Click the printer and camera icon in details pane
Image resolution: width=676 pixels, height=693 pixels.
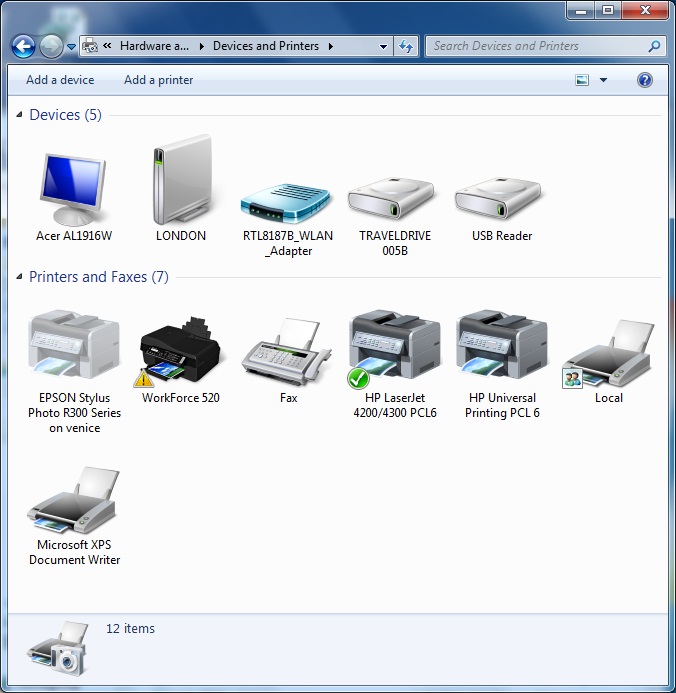[58, 648]
